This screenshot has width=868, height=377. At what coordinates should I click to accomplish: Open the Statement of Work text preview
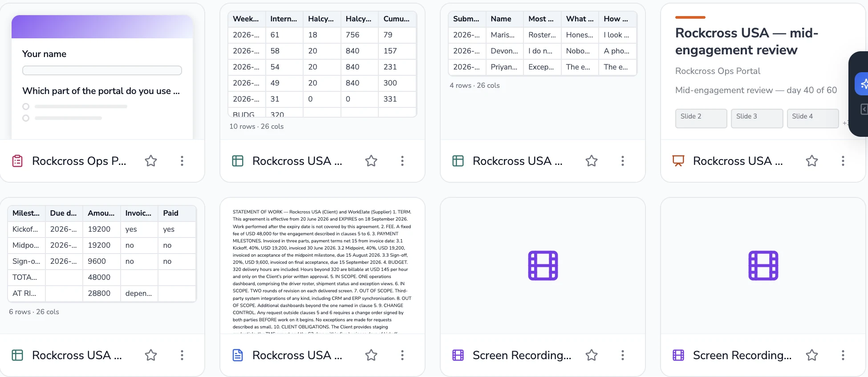pyautogui.click(x=322, y=270)
